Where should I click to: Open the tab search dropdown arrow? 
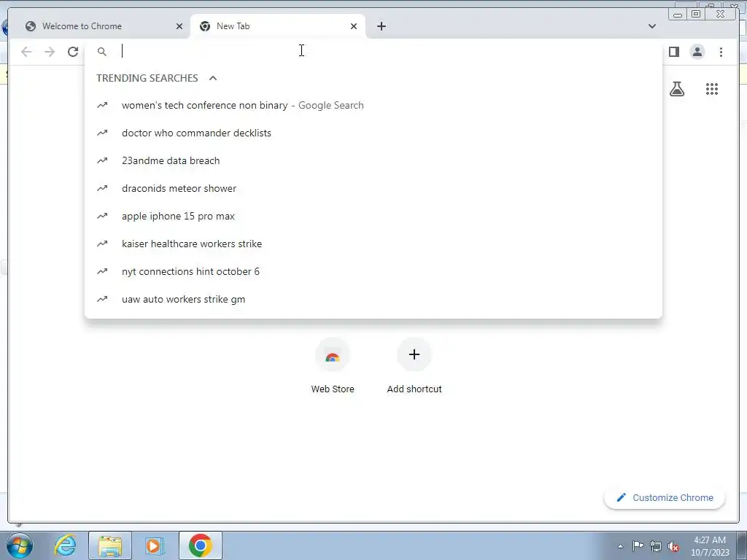(651, 26)
